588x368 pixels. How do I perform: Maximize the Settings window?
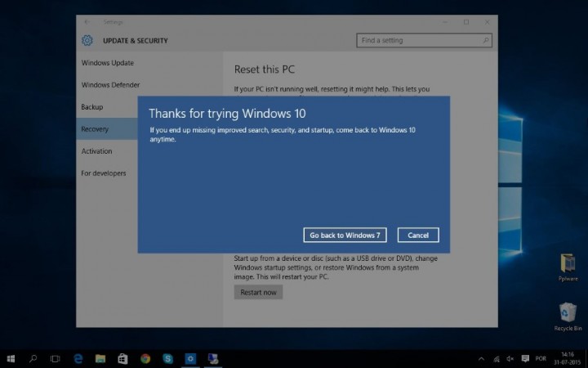(x=466, y=22)
